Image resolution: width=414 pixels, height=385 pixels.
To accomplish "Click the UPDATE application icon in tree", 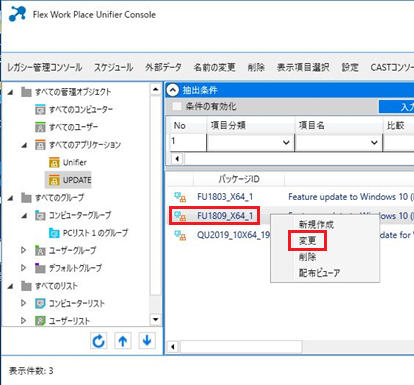I will [54, 180].
